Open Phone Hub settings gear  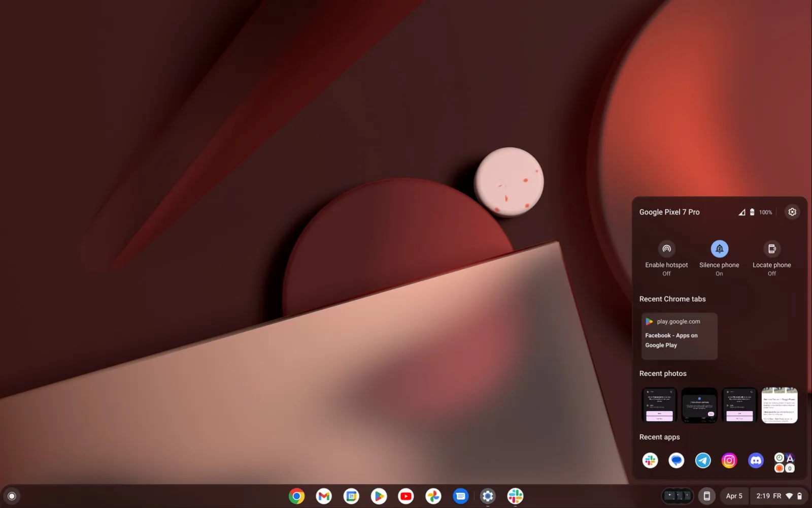[x=792, y=212]
